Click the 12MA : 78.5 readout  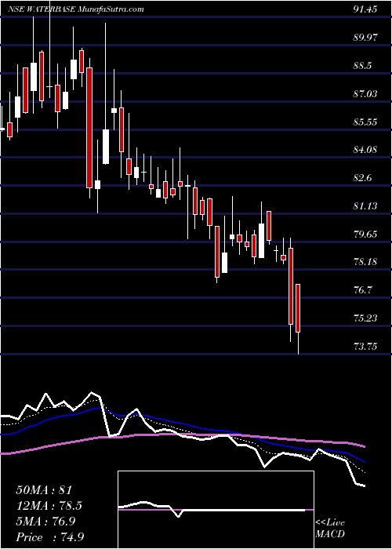click(x=49, y=506)
